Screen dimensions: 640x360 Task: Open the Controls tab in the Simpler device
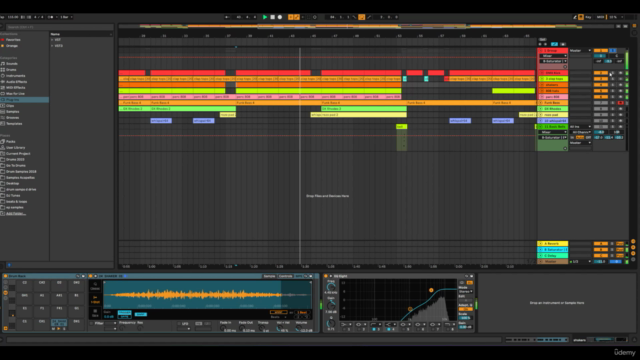tap(285, 276)
